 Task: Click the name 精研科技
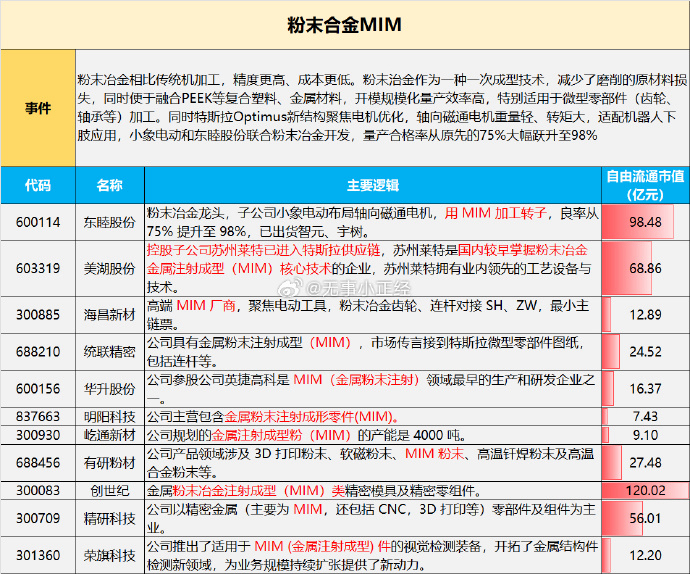(110, 518)
